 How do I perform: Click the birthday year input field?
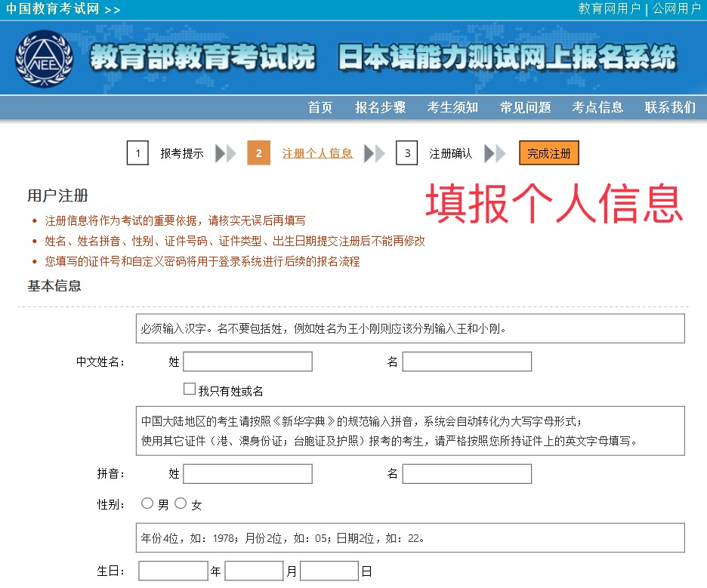(173, 571)
